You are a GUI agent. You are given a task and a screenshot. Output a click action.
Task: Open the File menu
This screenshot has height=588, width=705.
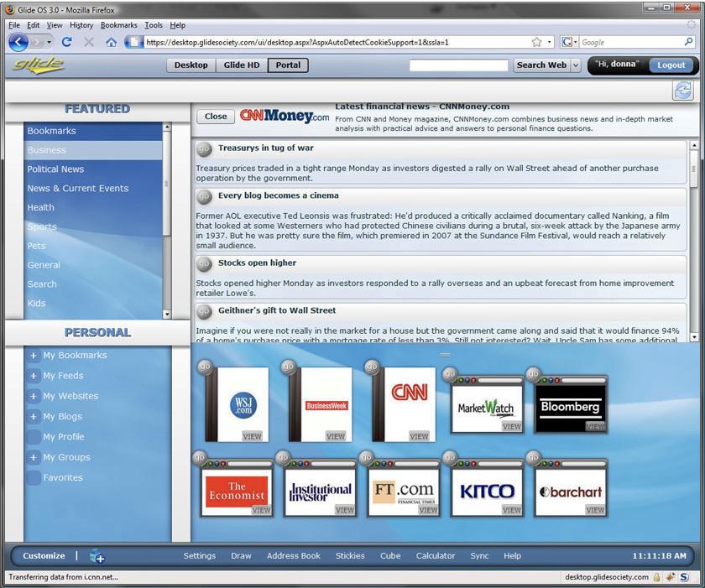(x=14, y=25)
